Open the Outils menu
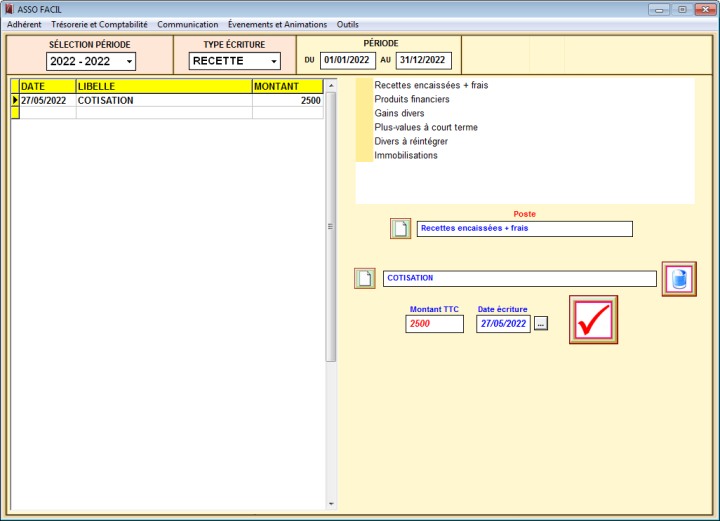Image resolution: width=720 pixels, height=521 pixels. click(x=348, y=24)
